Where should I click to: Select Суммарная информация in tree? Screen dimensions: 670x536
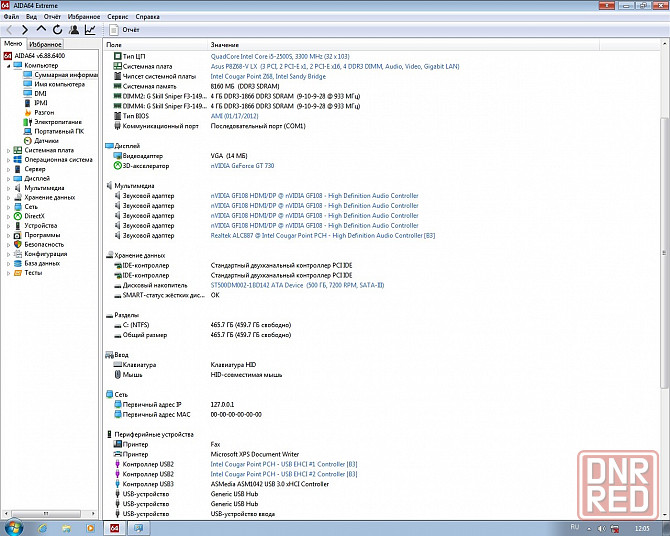pyautogui.click(x=66, y=75)
